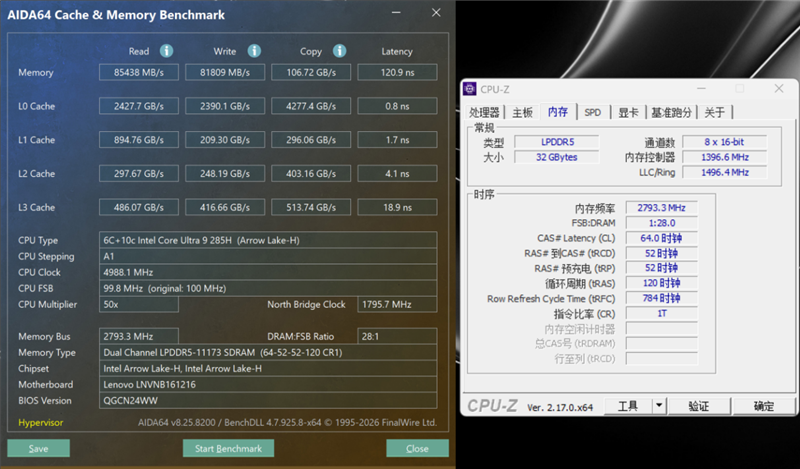800x469 pixels.
Task: Click the CPU-Z memory type LPDDR5 value
Action: coord(557,142)
